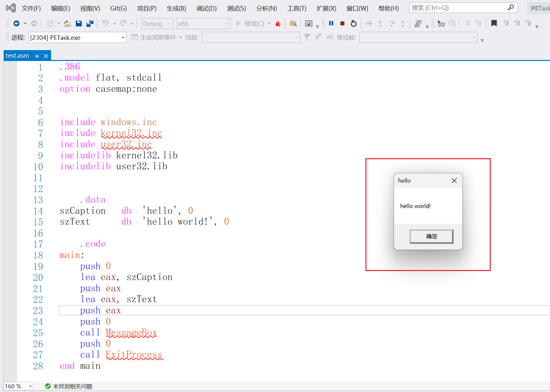Open the 窗口(W) menu
This screenshot has width=550, height=392.
click(x=357, y=8)
